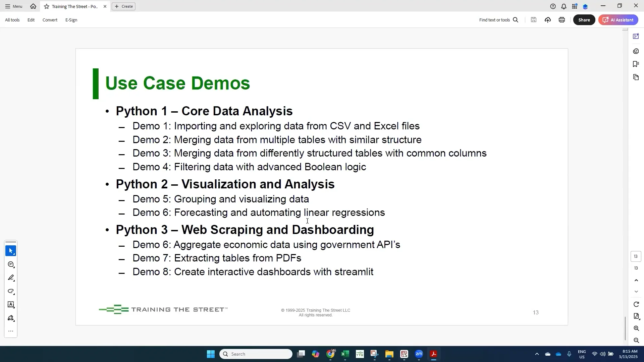Open the E-Sign menu

tap(71, 20)
